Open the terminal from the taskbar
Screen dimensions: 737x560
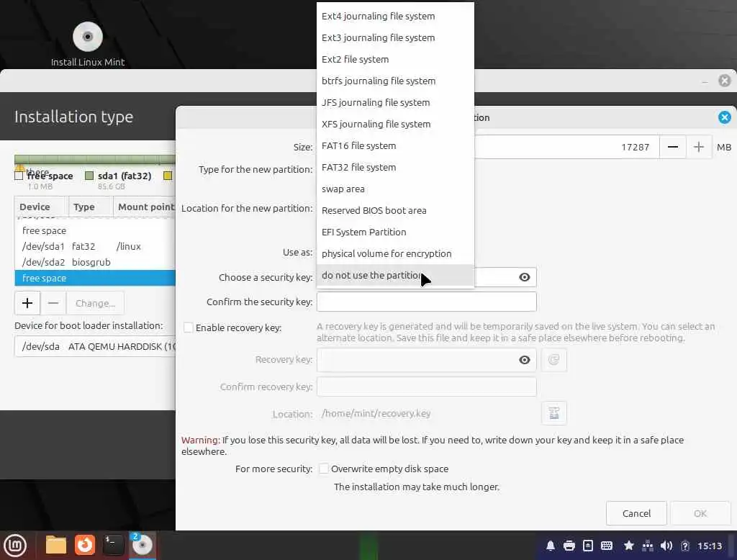tap(113, 546)
